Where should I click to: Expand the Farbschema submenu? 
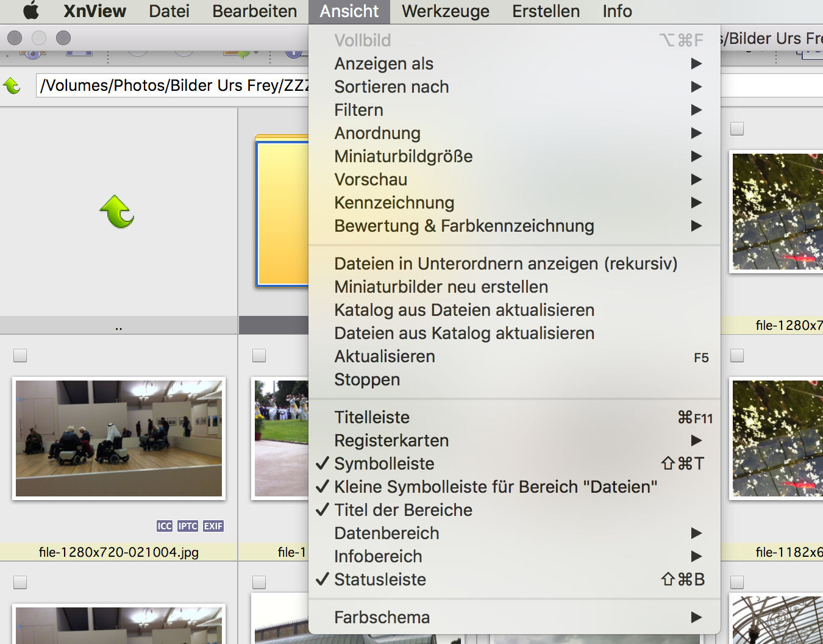click(x=515, y=617)
